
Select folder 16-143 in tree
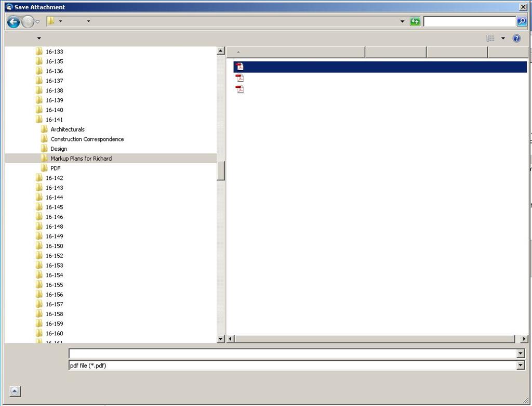(54, 188)
